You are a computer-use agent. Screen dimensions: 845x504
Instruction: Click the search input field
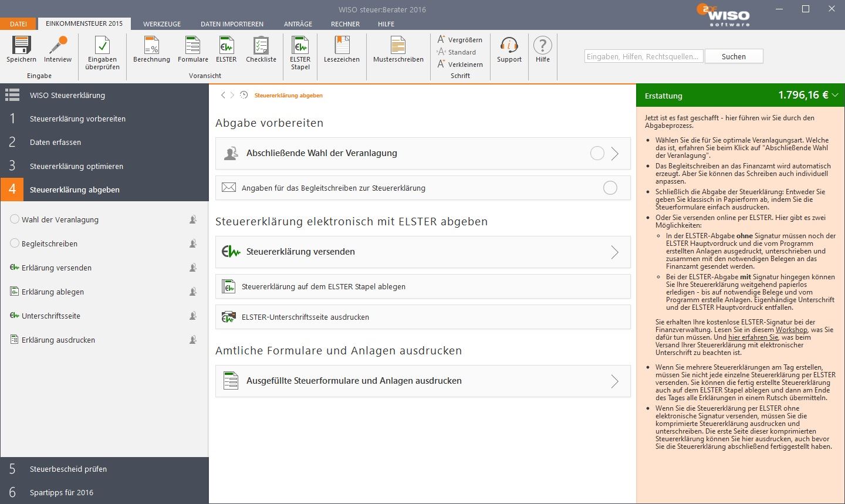click(x=644, y=56)
